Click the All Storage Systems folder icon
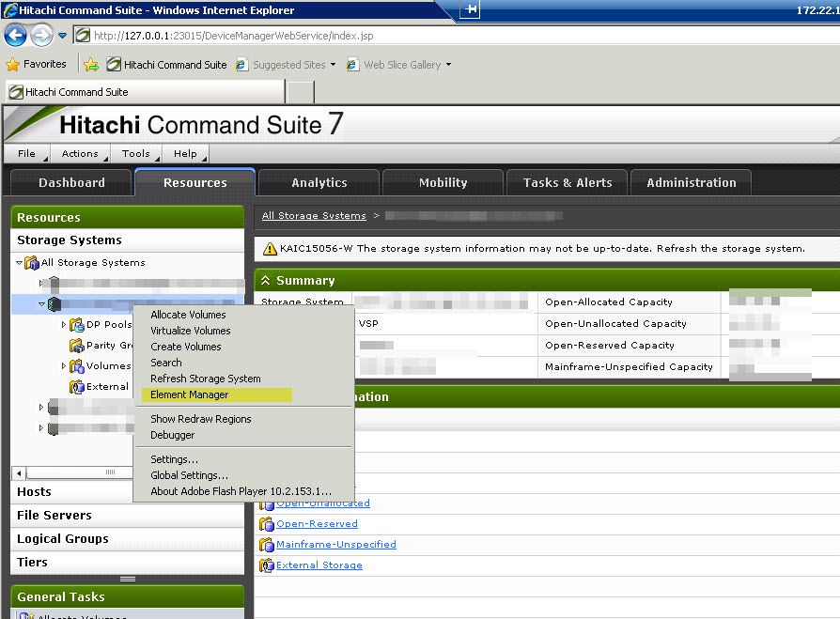The width and height of the screenshot is (840, 619). [32, 263]
